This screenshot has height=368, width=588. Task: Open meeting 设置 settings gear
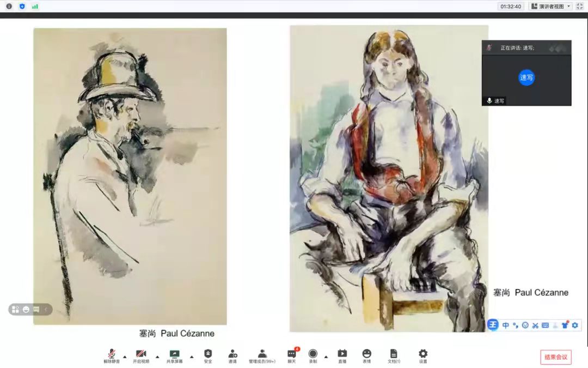click(x=423, y=355)
